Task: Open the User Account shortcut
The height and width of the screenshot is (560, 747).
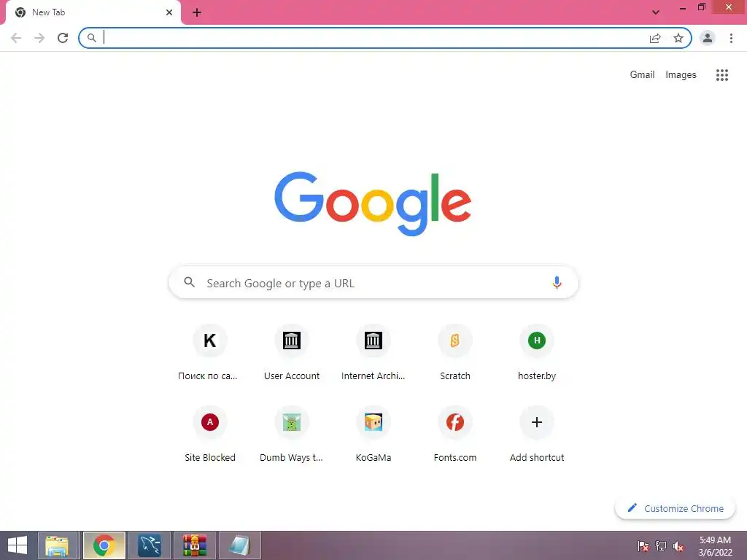Action: pyautogui.click(x=292, y=353)
